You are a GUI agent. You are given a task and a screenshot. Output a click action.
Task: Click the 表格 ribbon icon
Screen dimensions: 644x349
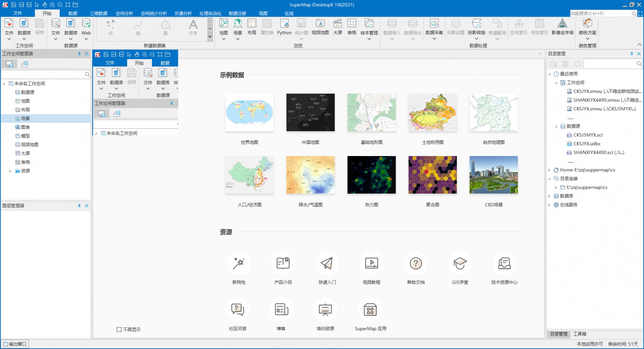352,27
